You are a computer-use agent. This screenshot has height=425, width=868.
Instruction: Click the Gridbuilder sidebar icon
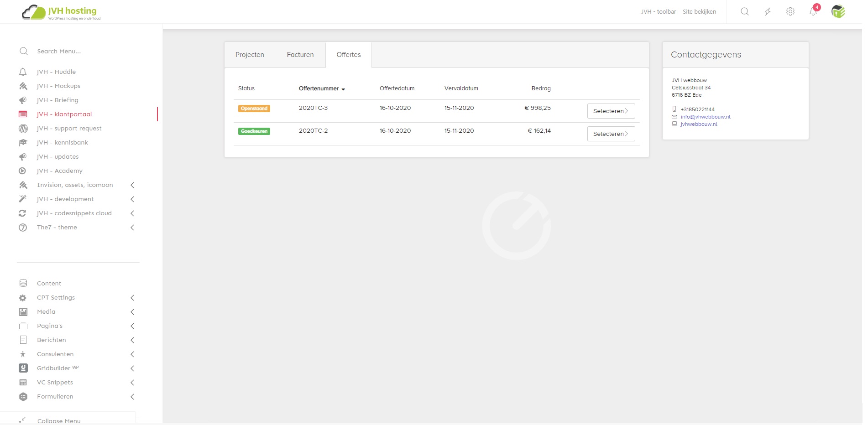click(23, 368)
